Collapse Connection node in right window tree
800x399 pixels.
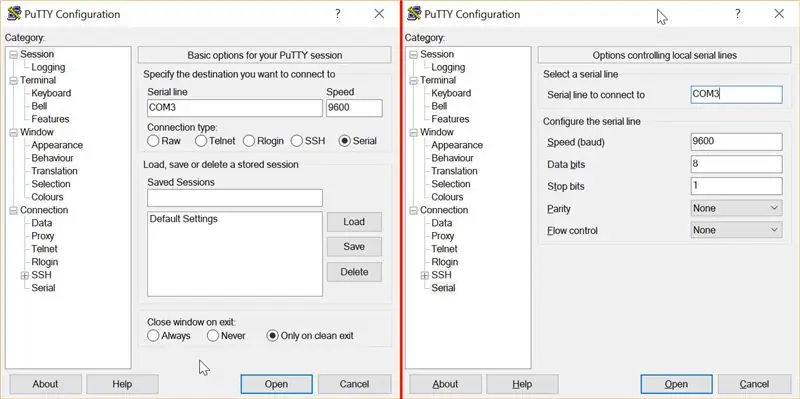point(413,210)
